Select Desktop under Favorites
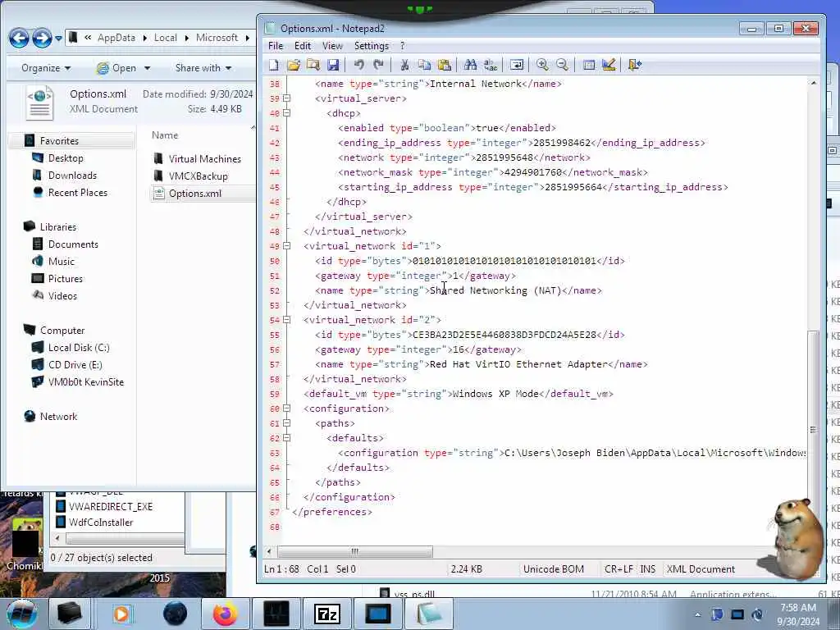The height and width of the screenshot is (630, 840). pos(66,158)
